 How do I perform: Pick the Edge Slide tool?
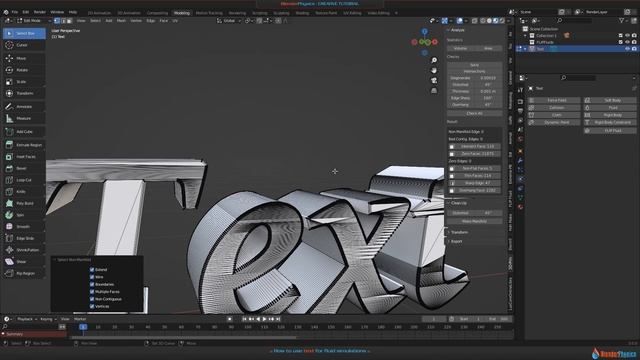[x=24, y=238]
